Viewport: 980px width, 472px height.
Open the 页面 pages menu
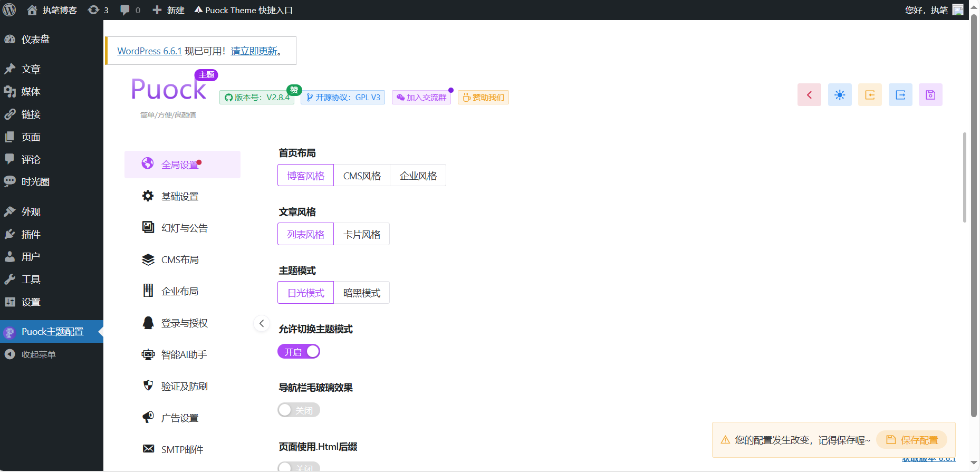point(52,137)
